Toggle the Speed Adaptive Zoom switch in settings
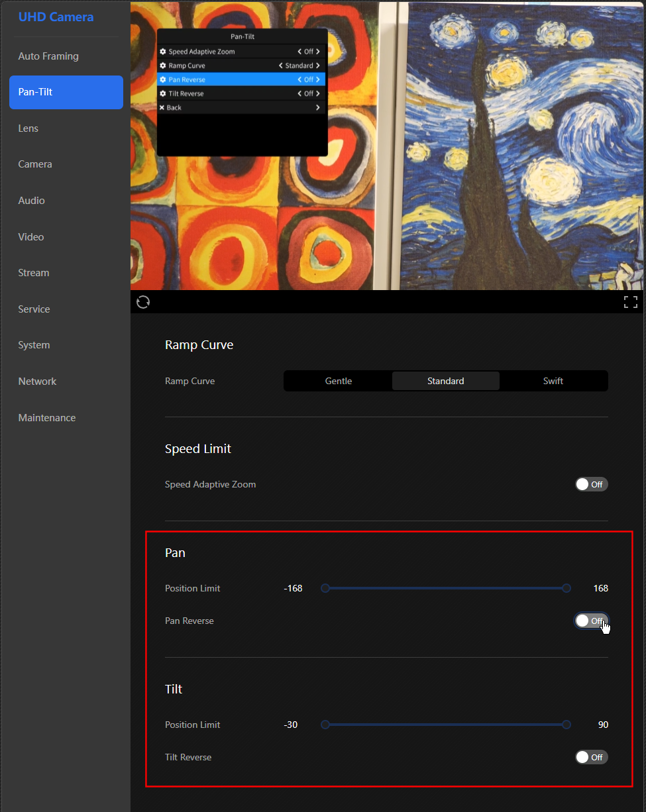Screen dimensions: 646x812 point(592,484)
